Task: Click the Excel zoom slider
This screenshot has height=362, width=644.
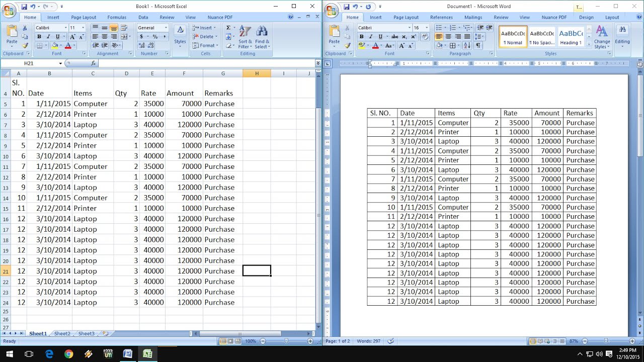Action: (286, 341)
